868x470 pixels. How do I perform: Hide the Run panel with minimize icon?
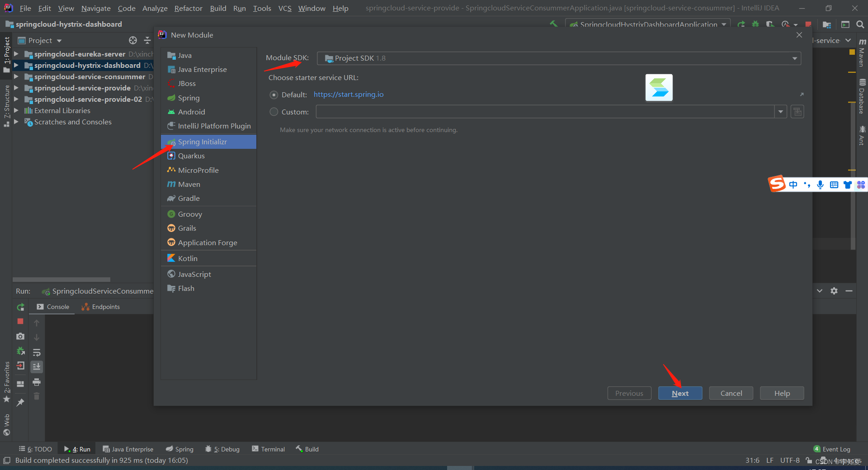point(849,291)
